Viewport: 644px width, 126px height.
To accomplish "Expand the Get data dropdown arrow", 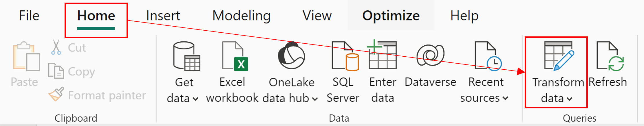I will pyautogui.click(x=196, y=99).
